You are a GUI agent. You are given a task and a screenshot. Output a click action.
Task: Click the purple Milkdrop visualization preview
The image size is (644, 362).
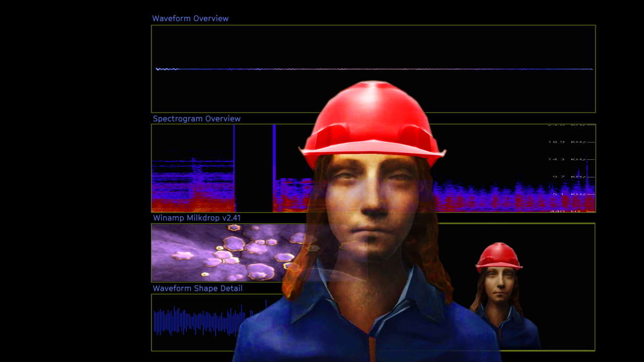pyautogui.click(x=226, y=252)
